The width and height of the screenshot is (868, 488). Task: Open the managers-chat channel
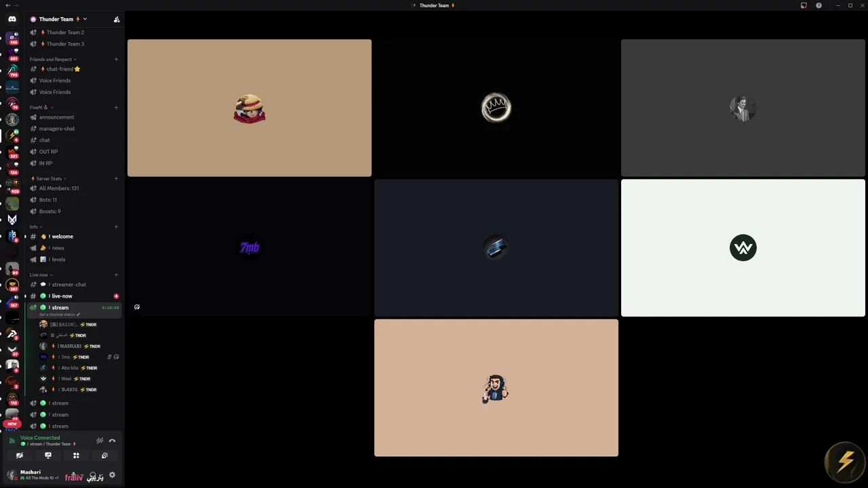(x=74, y=129)
